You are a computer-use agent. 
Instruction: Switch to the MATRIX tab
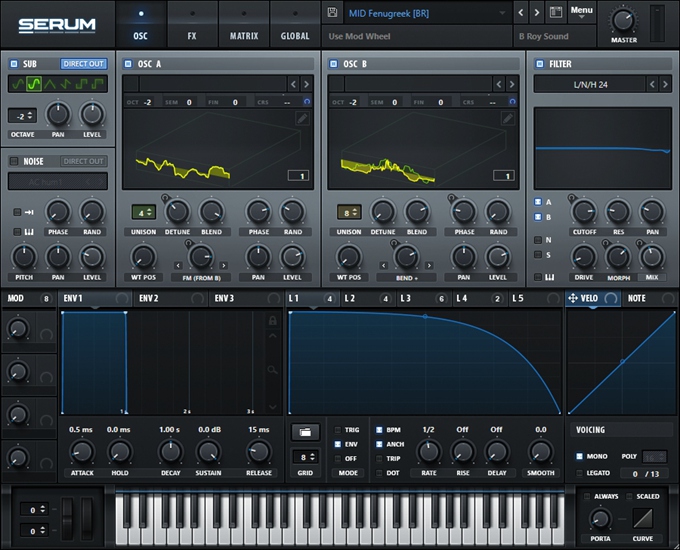tap(244, 24)
